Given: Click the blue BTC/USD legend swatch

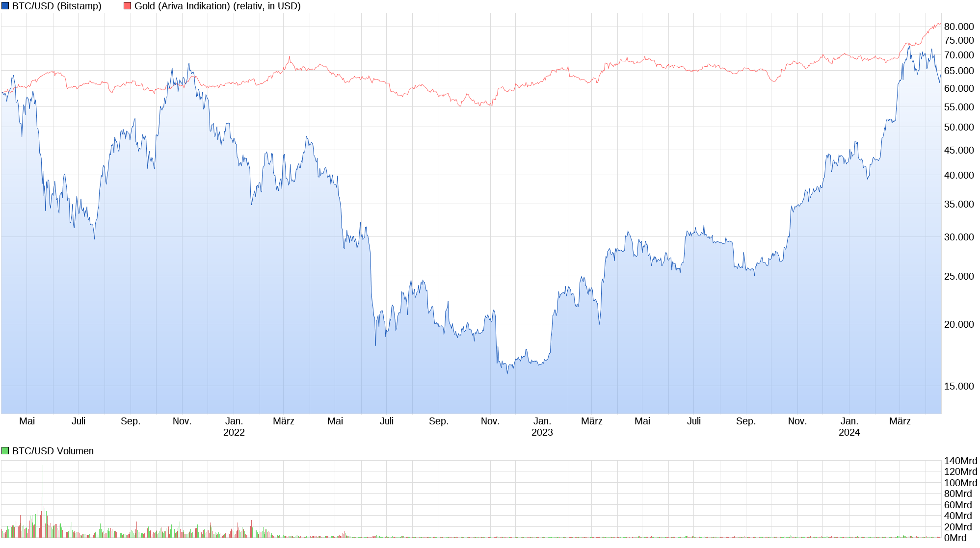Looking at the screenshot, I should (5, 6).
